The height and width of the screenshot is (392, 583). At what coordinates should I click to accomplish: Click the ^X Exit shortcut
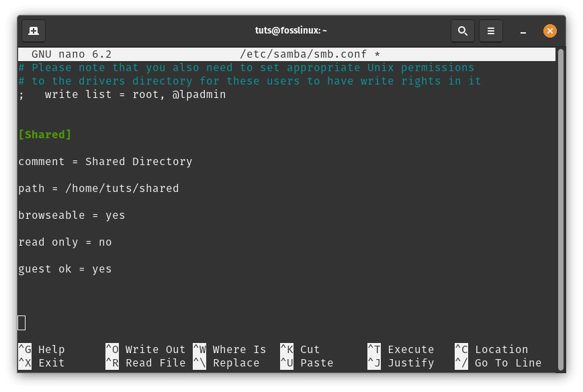[x=42, y=362]
